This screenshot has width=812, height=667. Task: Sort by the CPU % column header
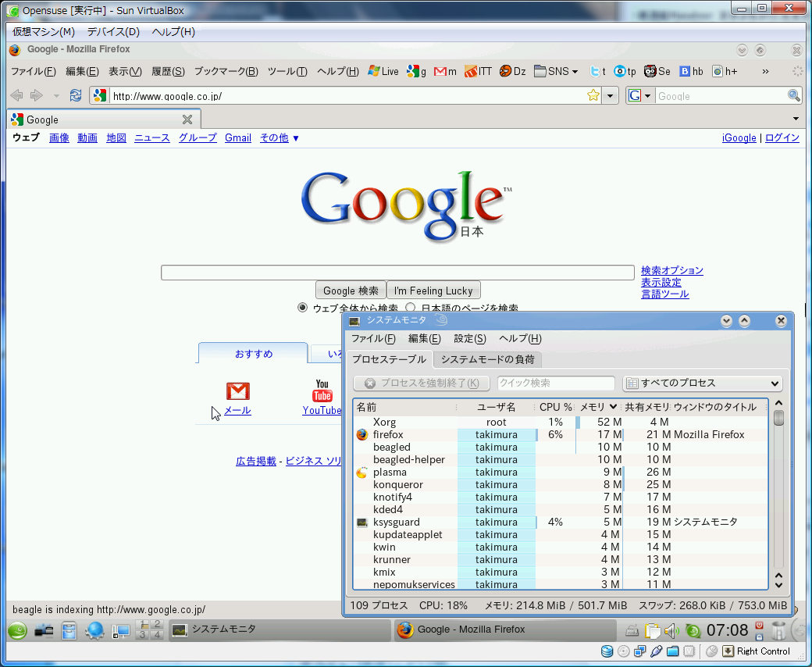click(x=555, y=407)
